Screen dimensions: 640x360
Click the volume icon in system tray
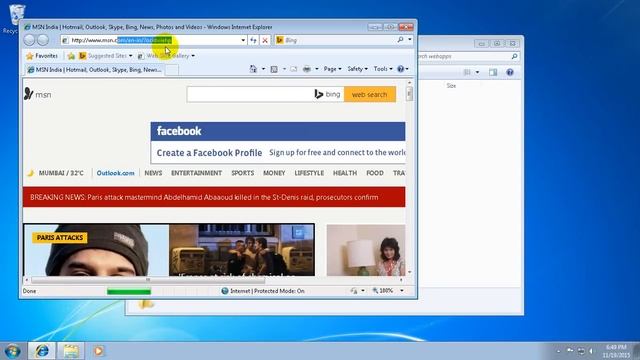(x=591, y=351)
